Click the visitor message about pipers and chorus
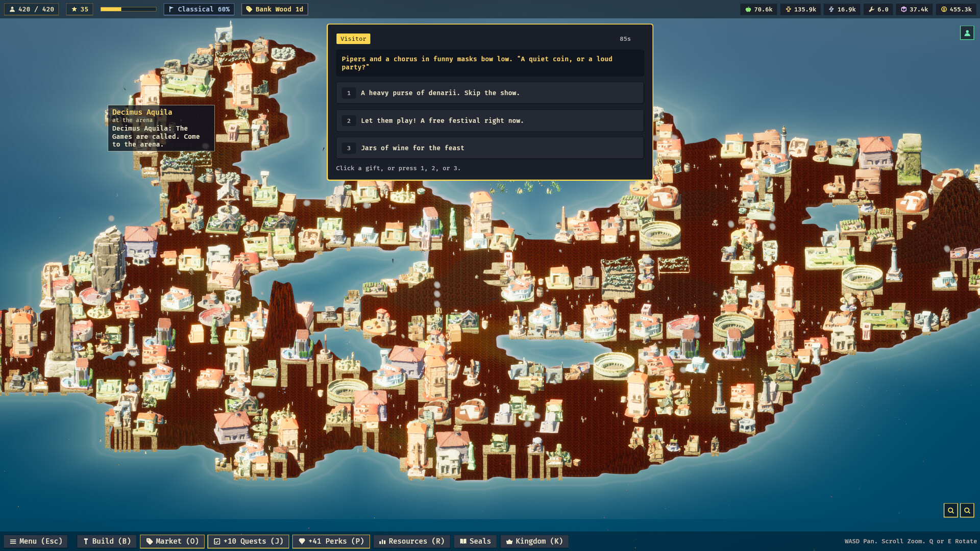 tap(489, 63)
